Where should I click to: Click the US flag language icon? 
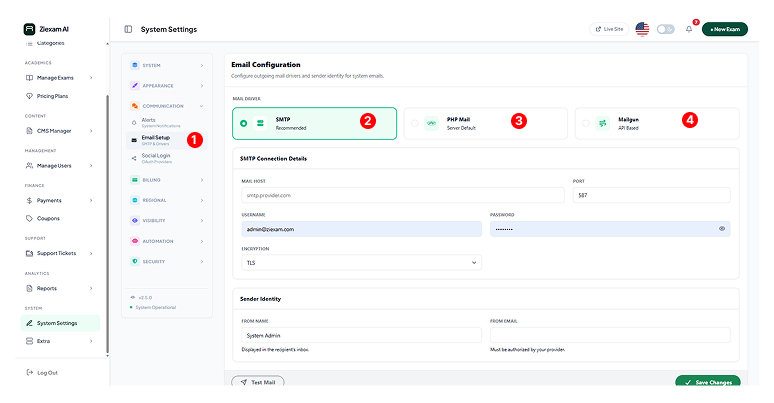click(642, 29)
